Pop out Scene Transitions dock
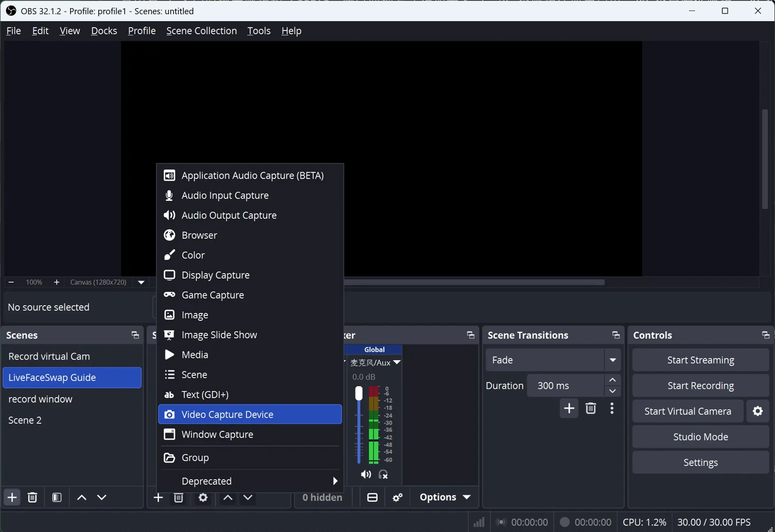The width and height of the screenshot is (775, 532). point(616,335)
